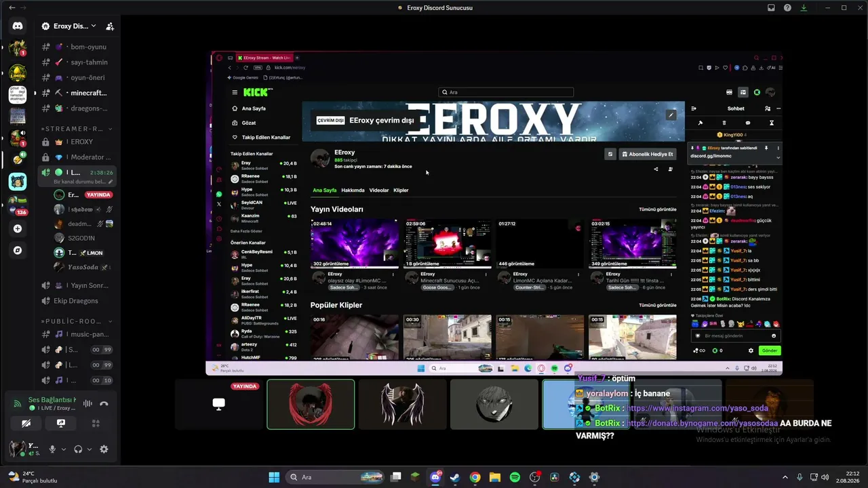The width and height of the screenshot is (868, 488).
Task: Open Discord direct messages home icon
Action: click(18, 26)
